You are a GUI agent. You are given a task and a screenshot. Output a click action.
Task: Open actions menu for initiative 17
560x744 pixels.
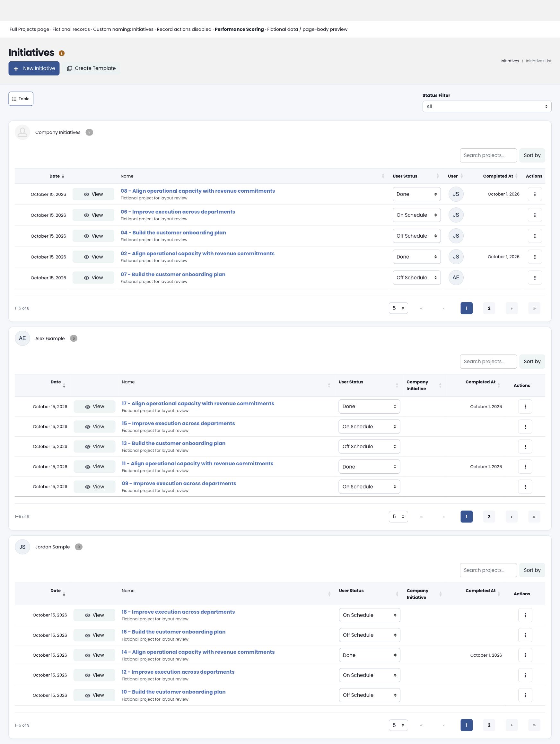pos(525,407)
